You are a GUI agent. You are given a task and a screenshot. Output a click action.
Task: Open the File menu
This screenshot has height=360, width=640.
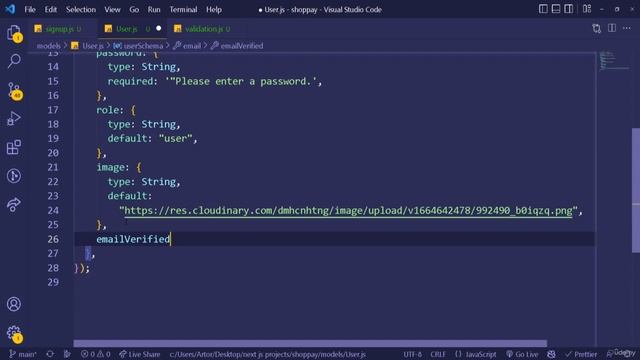pyautogui.click(x=30, y=9)
